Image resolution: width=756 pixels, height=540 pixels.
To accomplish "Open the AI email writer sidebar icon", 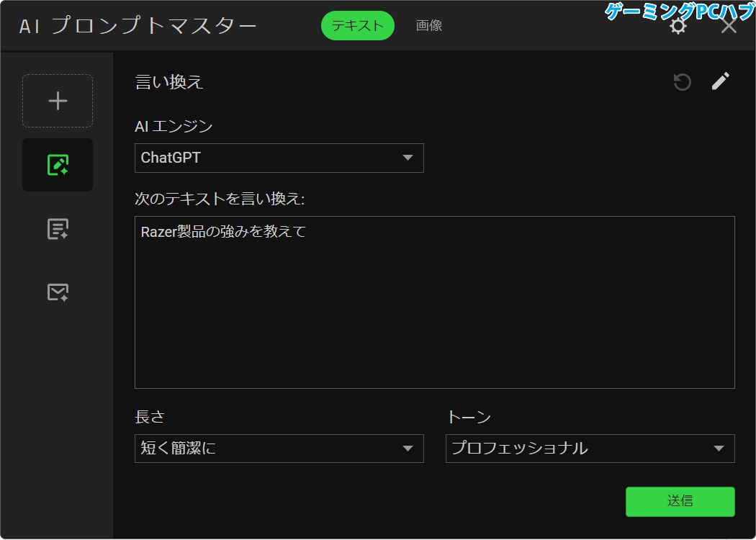I will point(57,292).
